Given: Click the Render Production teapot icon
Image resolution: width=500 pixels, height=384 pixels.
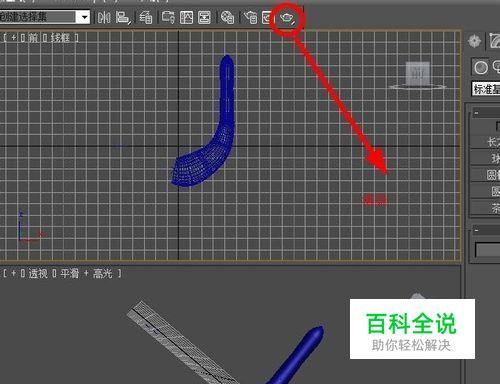Looking at the screenshot, I should pos(287,18).
